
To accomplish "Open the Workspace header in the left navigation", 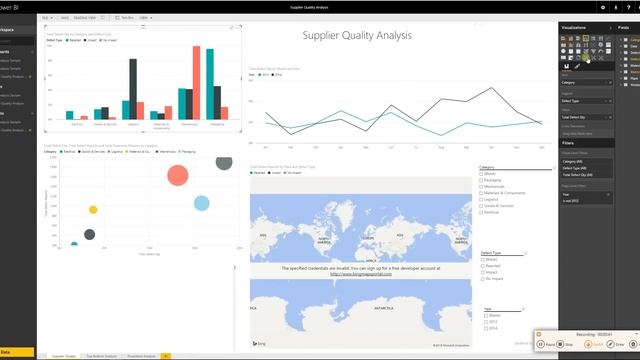I will click(x=18, y=30).
